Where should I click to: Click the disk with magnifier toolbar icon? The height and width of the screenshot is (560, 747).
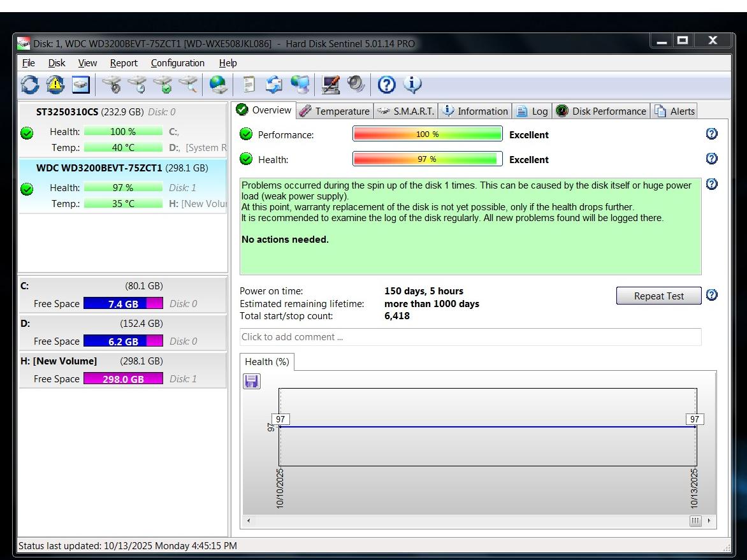(x=189, y=84)
